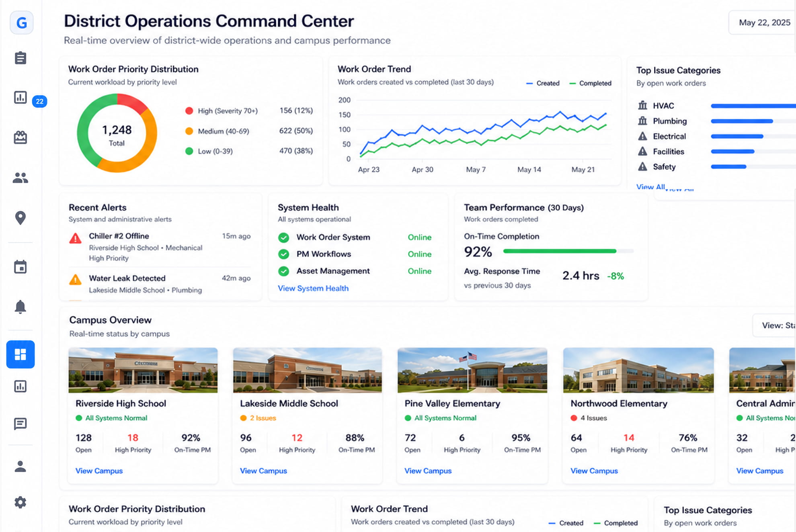Open the chart icon beside the 22 badge
This screenshot has width=796, height=532.
[21, 97]
